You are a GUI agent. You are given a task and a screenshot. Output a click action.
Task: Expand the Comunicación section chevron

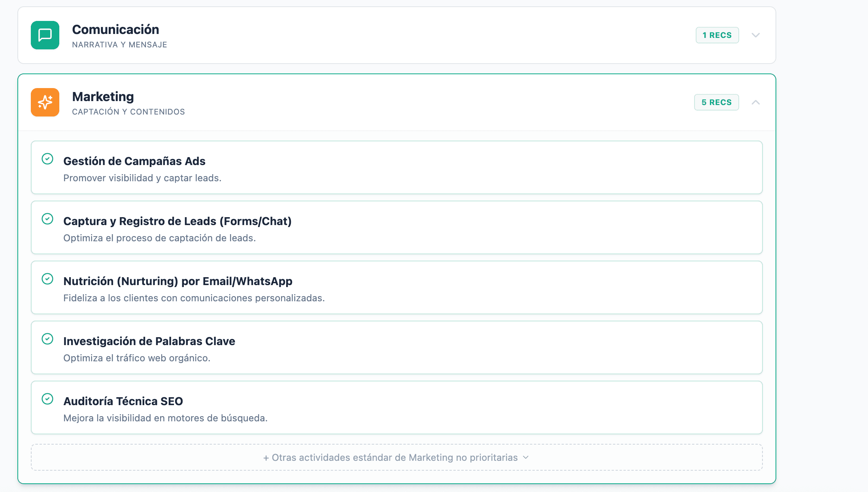tap(755, 35)
